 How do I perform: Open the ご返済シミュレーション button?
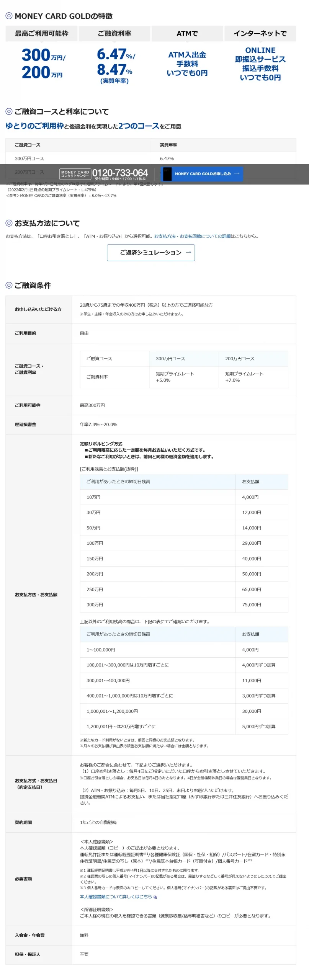[151, 253]
